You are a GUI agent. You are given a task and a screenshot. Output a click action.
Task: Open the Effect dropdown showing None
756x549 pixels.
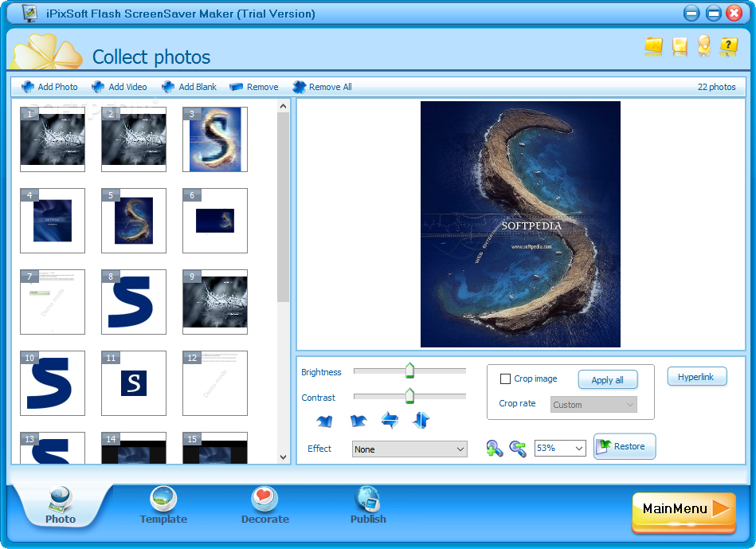click(x=409, y=449)
